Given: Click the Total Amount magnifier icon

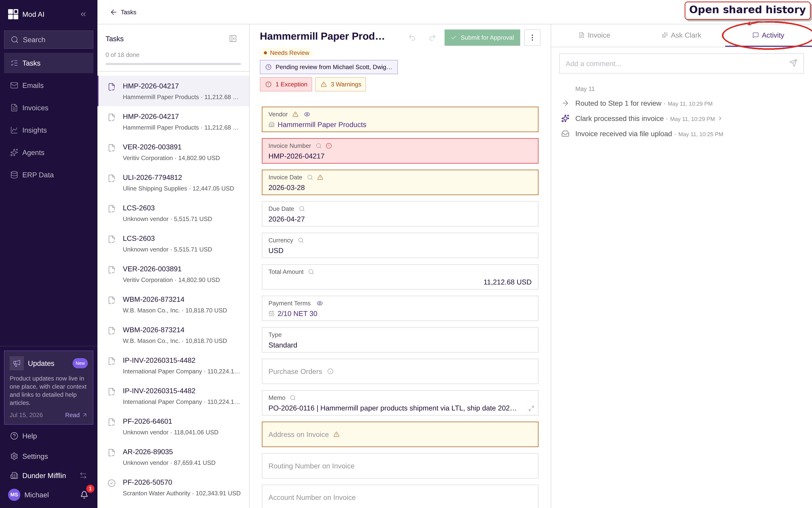Looking at the screenshot, I should tap(311, 272).
